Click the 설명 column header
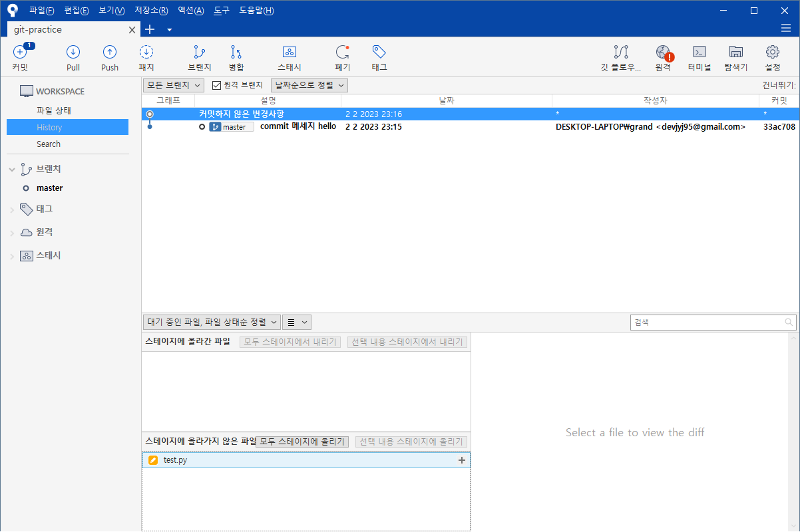This screenshot has width=800, height=532. (x=268, y=100)
